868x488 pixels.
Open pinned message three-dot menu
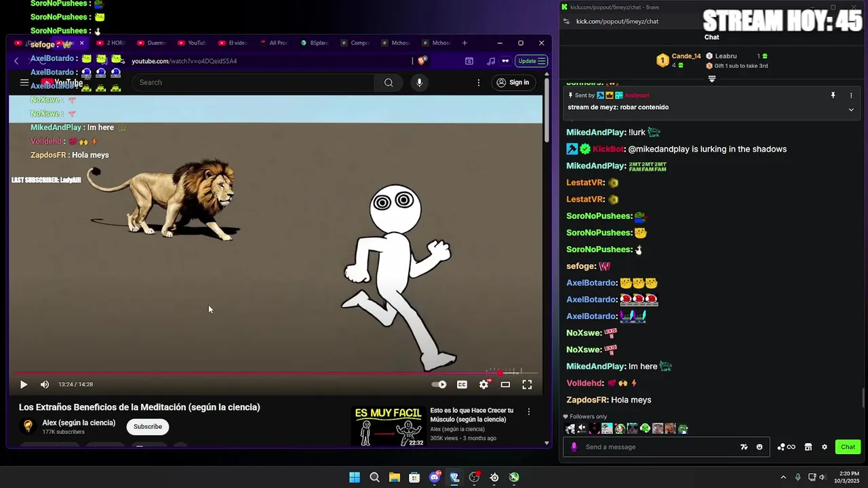coord(851,96)
